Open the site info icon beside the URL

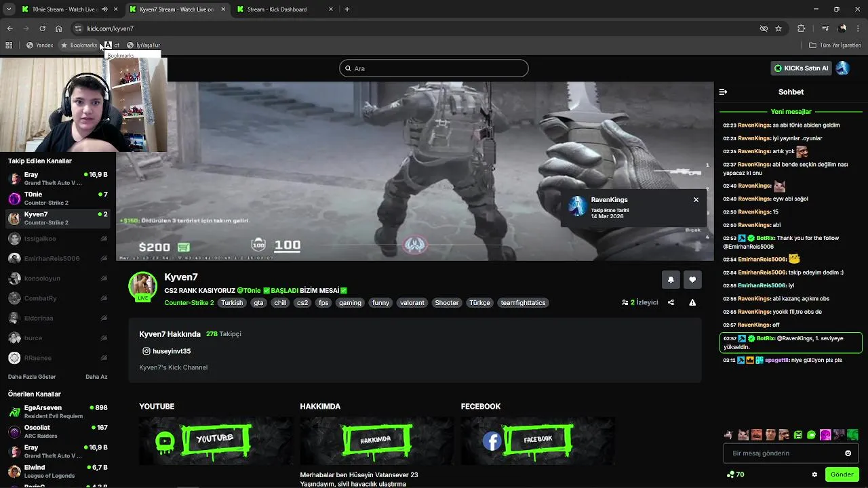pos(78,28)
